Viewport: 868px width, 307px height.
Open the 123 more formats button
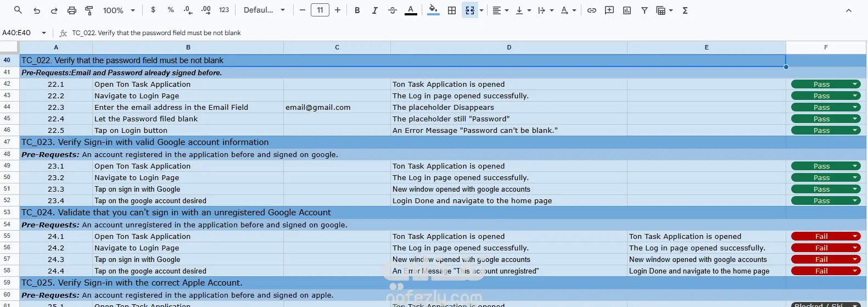click(224, 10)
